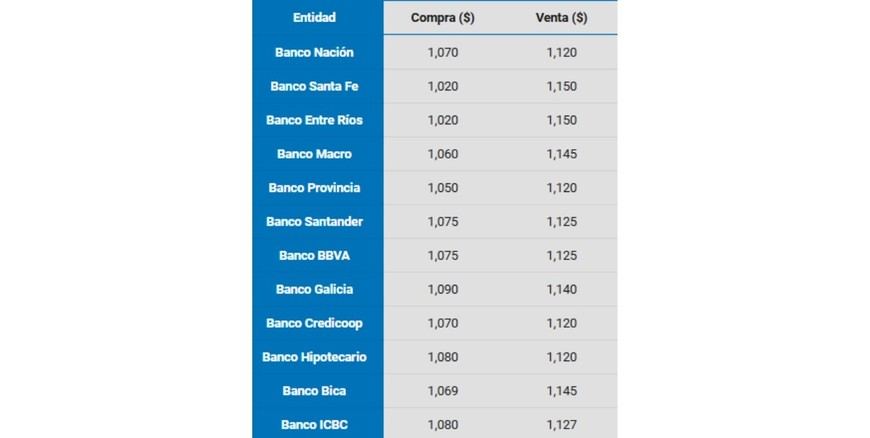
Task: Click the Banco Hipotecario label
Action: (314, 357)
